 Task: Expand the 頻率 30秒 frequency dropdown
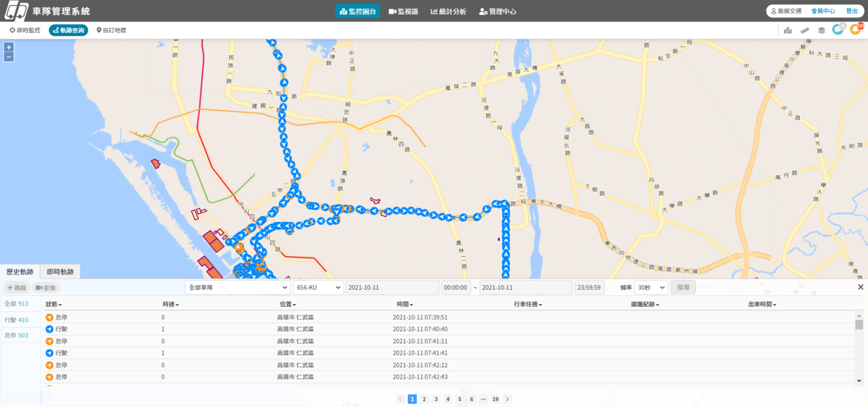pos(651,287)
